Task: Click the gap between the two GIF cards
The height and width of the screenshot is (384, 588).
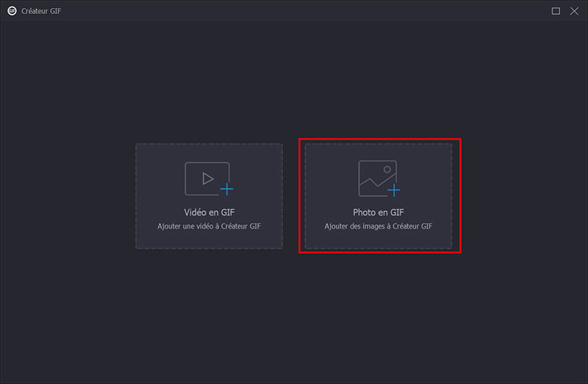Action: 291,195
